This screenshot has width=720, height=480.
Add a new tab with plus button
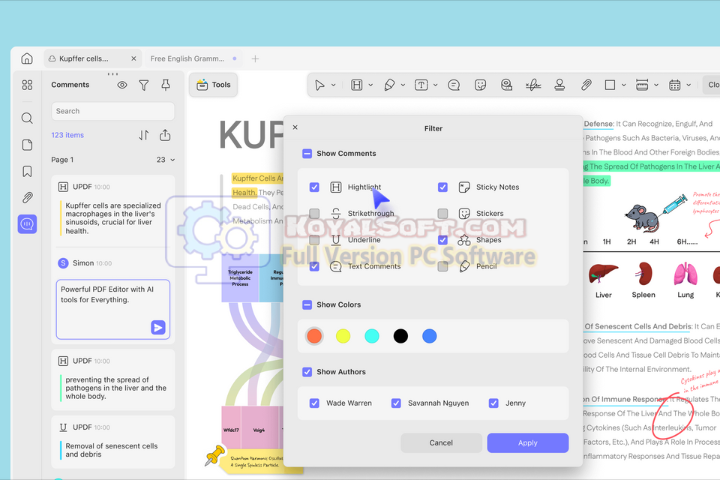coord(255,59)
